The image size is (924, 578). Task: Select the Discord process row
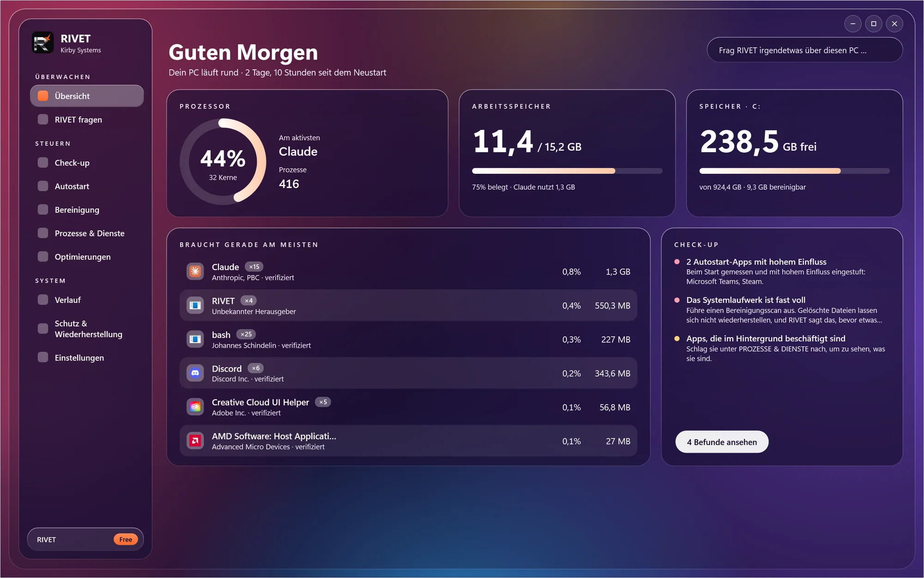click(x=408, y=373)
